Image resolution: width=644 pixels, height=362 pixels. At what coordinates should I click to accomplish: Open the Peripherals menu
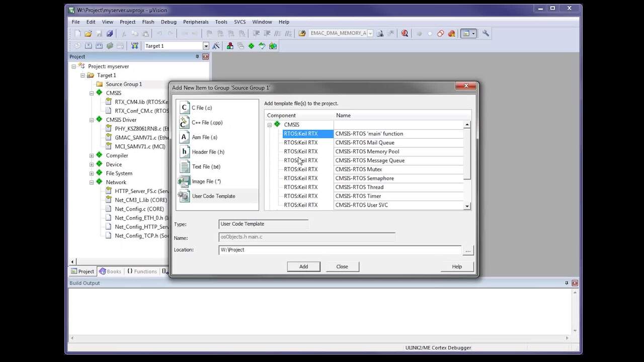pyautogui.click(x=195, y=22)
